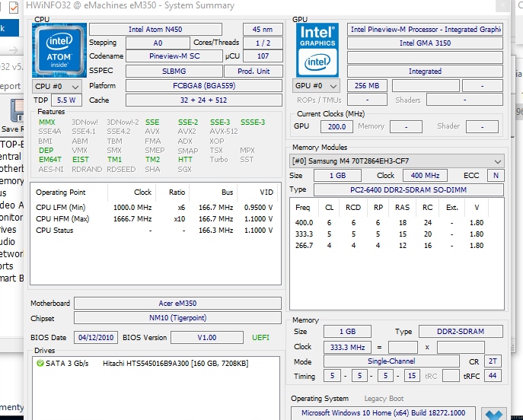Screen dimensions: 523x420
Task: Click the green SATA drive status icon
Action: [40, 363]
